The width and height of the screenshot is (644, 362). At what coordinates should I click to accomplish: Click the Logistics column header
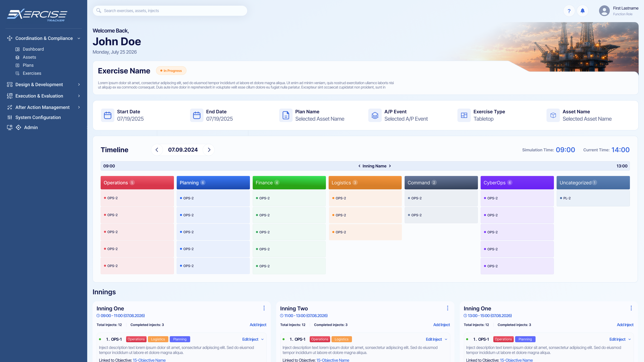365,183
